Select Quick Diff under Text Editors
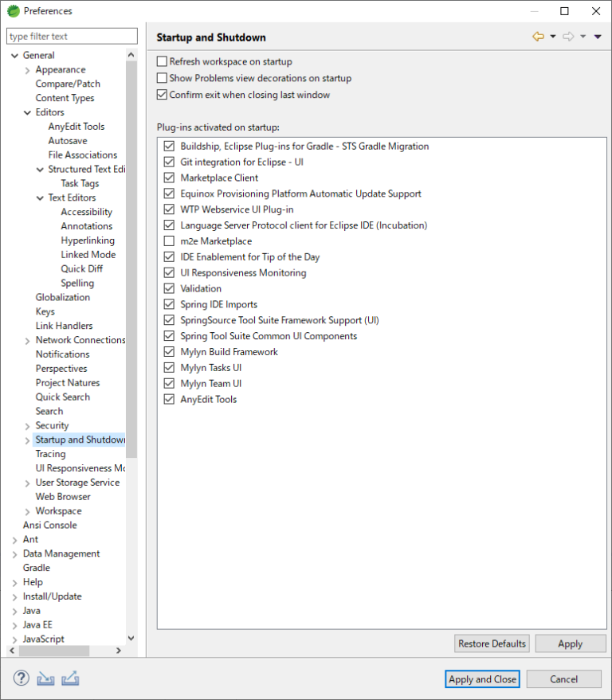Screen dimensions: 612x700 [82, 268]
